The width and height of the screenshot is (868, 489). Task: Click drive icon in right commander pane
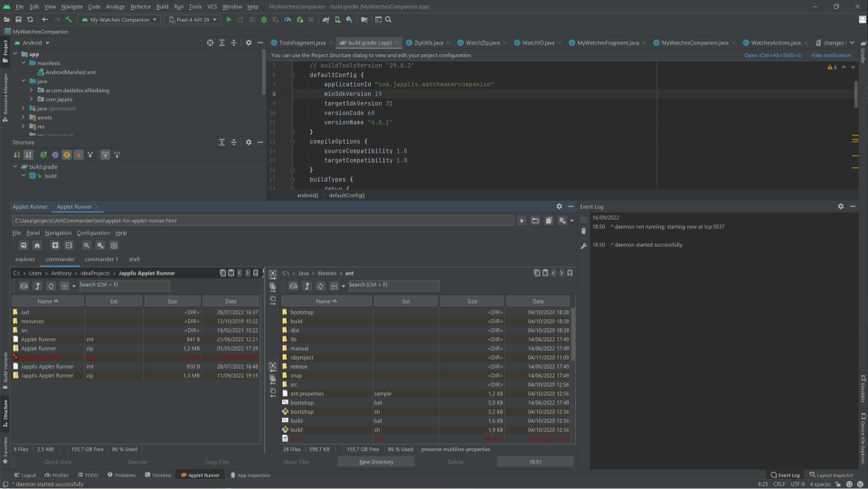coord(293,286)
